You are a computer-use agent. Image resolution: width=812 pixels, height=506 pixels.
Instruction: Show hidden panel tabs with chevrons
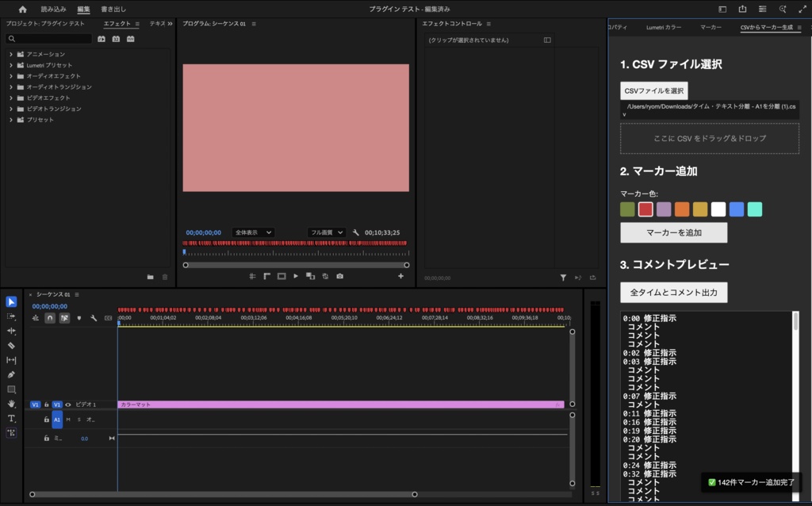pos(170,24)
